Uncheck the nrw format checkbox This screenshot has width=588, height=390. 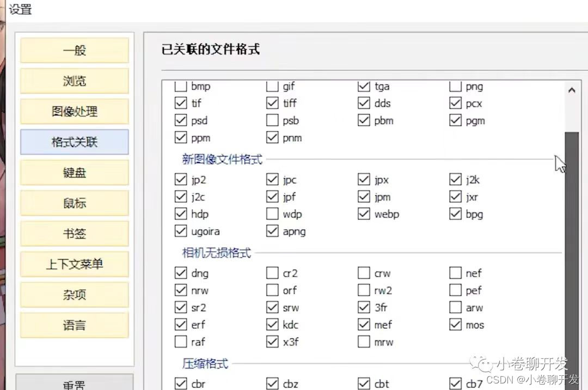pyautogui.click(x=181, y=290)
